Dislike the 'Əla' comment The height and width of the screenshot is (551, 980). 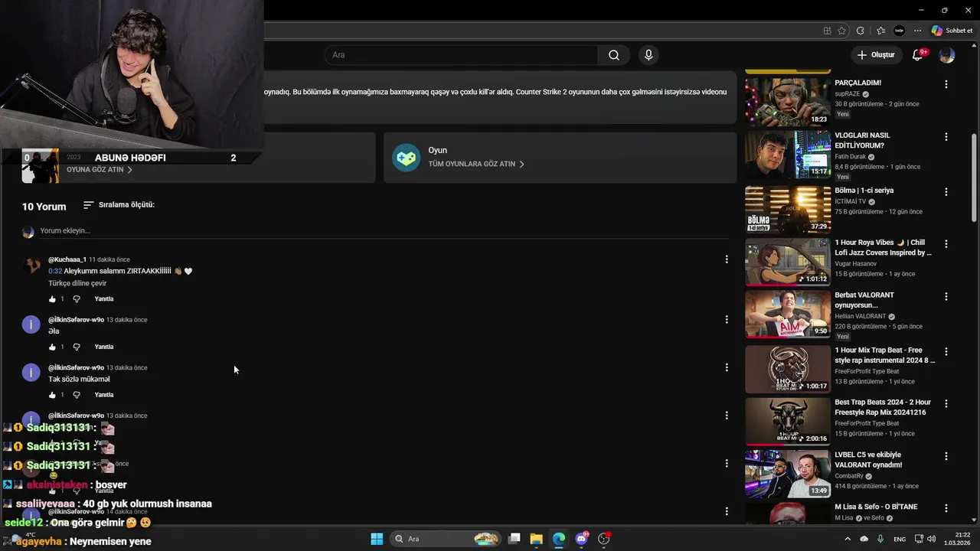tap(76, 347)
